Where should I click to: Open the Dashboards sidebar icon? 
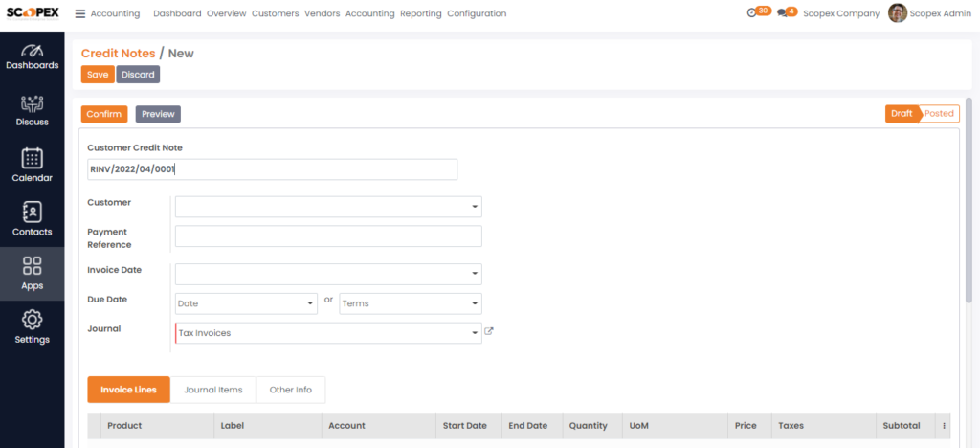32,50
